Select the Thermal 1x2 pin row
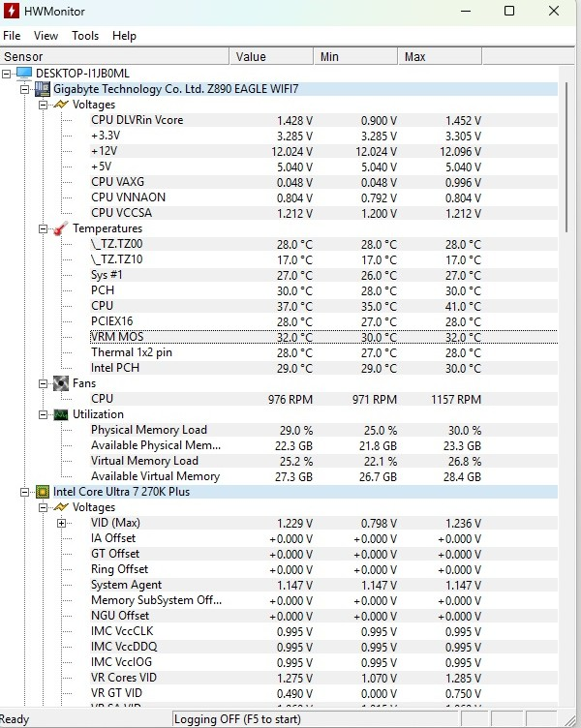581x728 pixels. point(323,352)
